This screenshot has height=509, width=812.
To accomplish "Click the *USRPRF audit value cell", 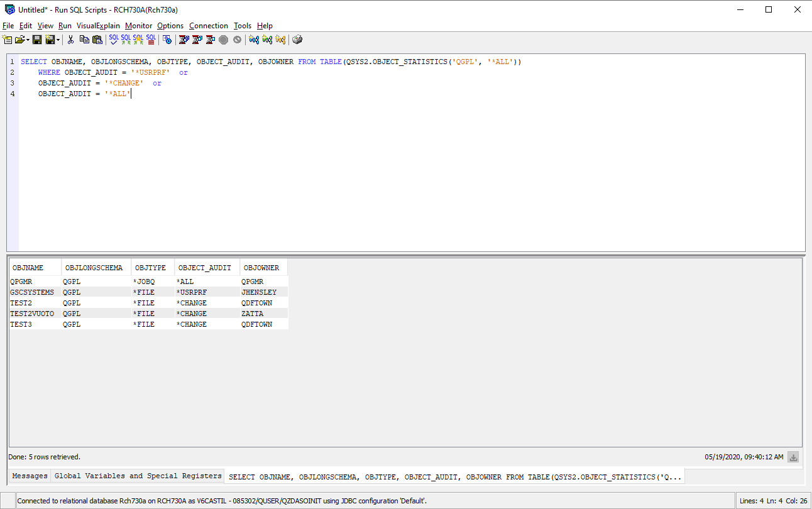I will click(x=207, y=292).
